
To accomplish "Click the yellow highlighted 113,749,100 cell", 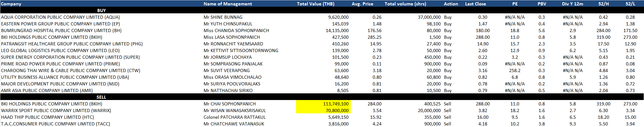I will point(323,104).
